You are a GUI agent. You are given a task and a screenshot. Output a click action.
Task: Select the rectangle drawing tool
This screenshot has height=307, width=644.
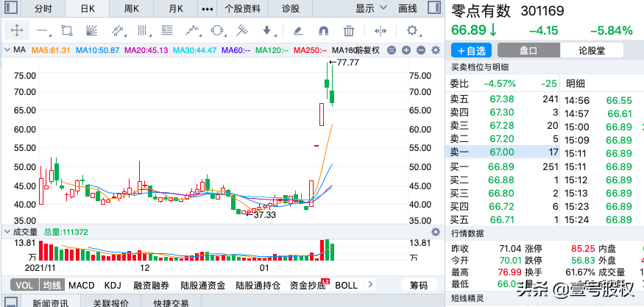click(x=66, y=30)
